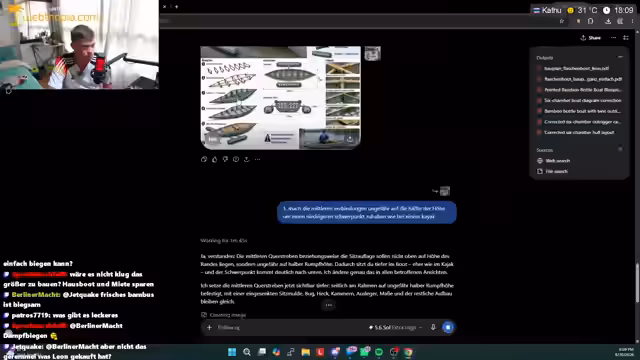Image resolution: width=640 pixels, height=360 pixels.
Task: Collapse the Sources section
Action: (x=620, y=149)
